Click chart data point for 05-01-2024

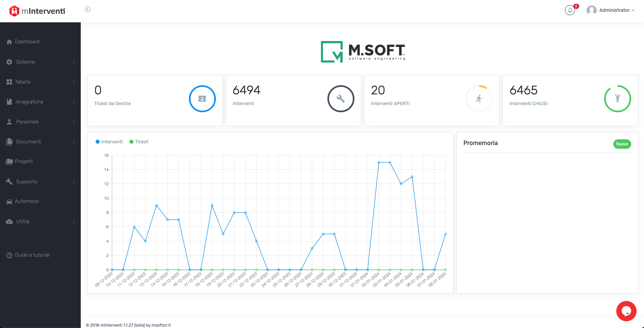click(x=412, y=177)
